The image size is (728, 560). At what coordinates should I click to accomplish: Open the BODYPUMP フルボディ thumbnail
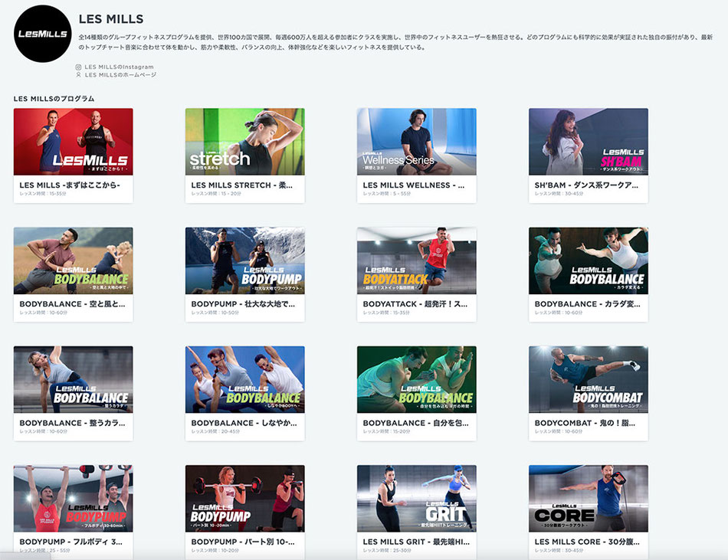click(74, 498)
